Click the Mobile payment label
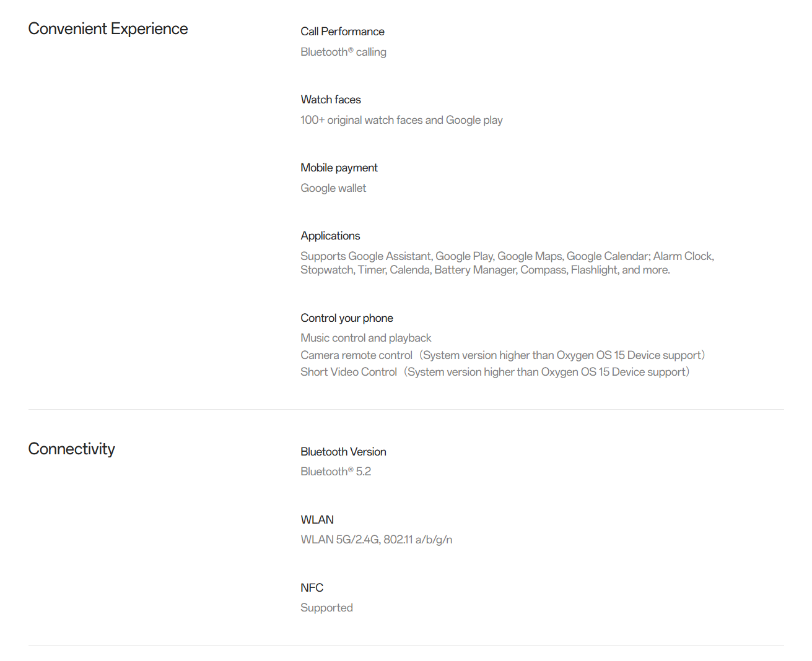The width and height of the screenshot is (812, 661). coord(339,168)
